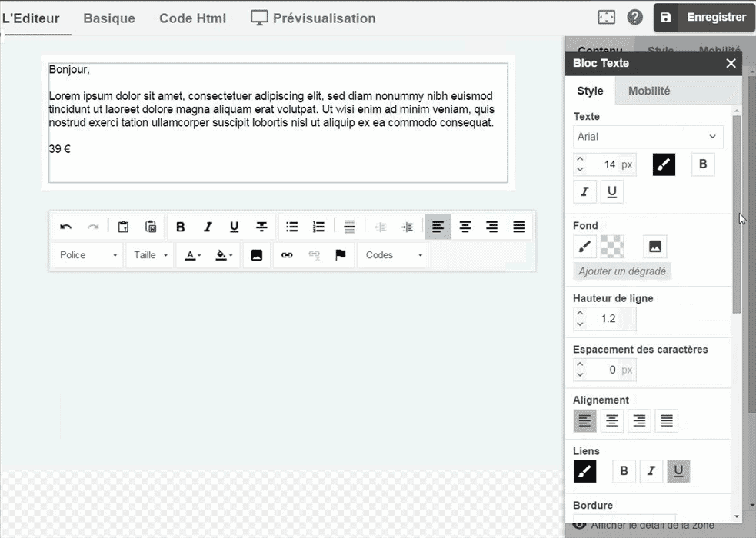Switch to the Code Html tab

[192, 18]
